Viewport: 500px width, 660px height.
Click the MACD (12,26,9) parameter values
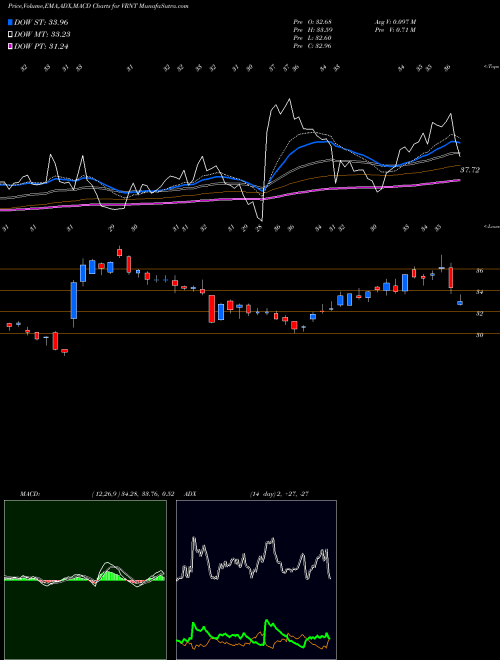(133, 494)
